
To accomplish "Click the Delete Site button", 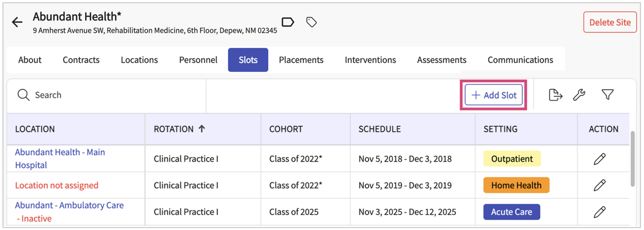I will click(610, 22).
